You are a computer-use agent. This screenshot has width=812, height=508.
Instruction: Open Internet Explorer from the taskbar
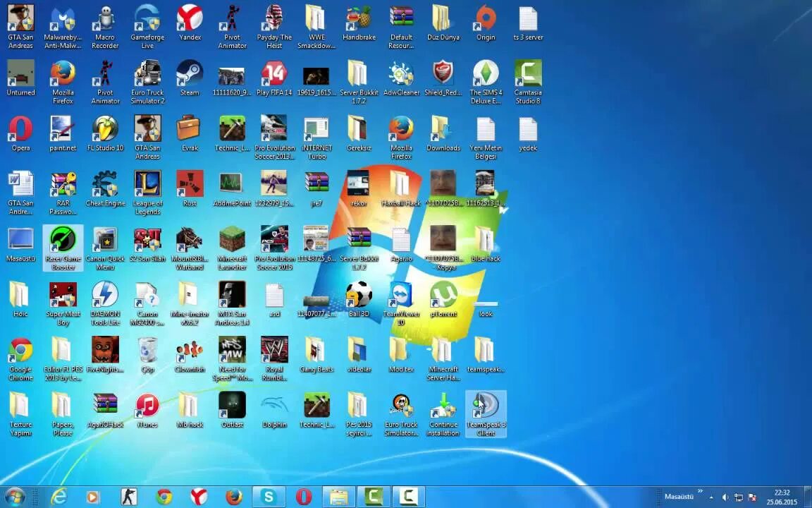[x=59, y=497]
